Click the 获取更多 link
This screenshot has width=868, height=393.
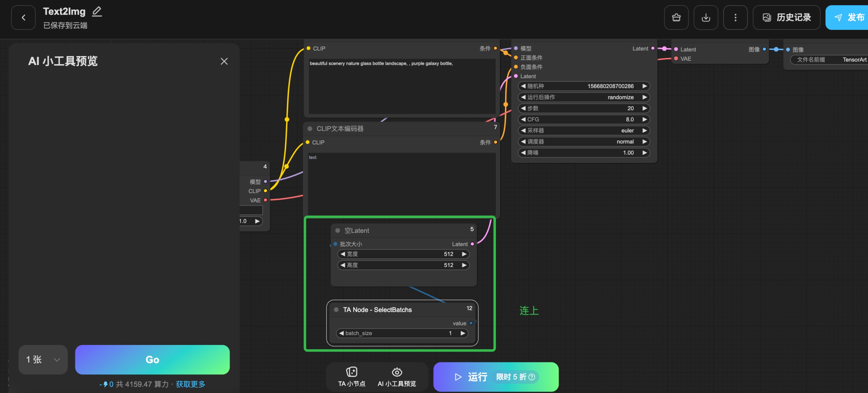190,384
